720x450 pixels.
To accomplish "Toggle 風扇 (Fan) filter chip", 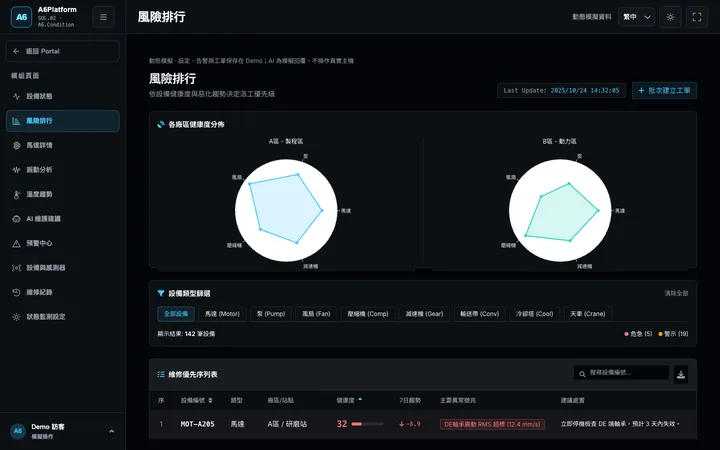I will pos(316,314).
